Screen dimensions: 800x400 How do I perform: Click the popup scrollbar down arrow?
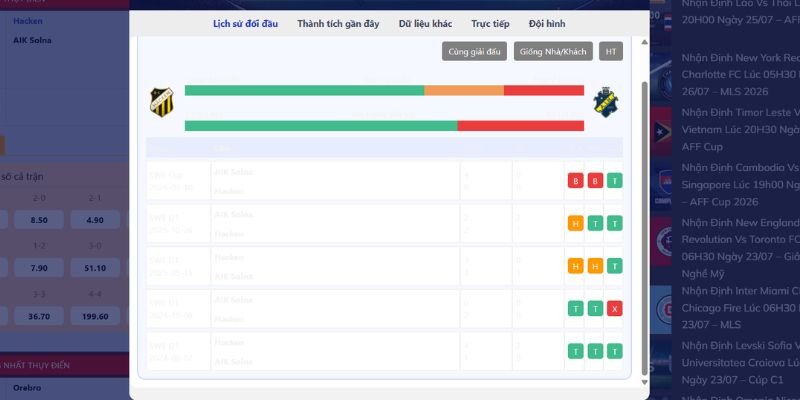point(644,382)
